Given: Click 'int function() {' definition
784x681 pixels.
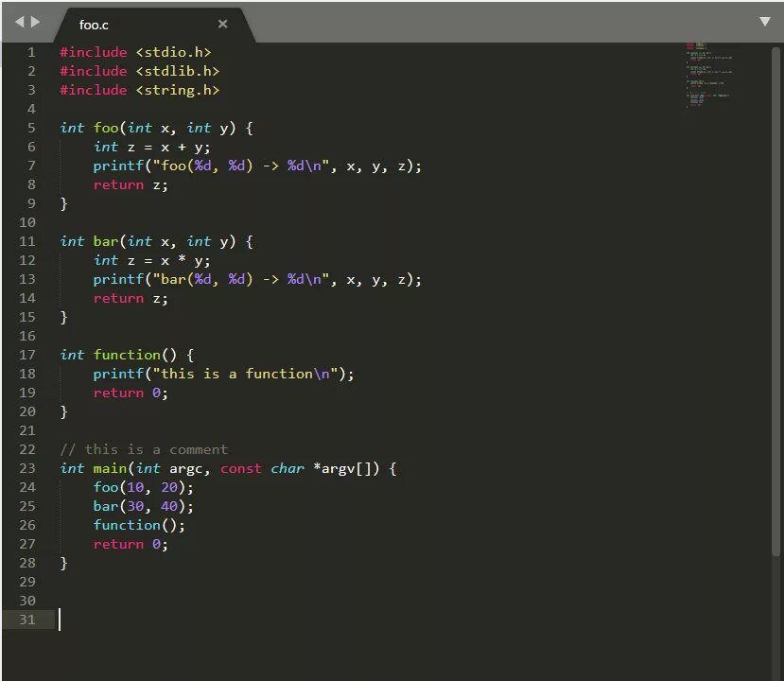Looking at the screenshot, I should point(127,355).
